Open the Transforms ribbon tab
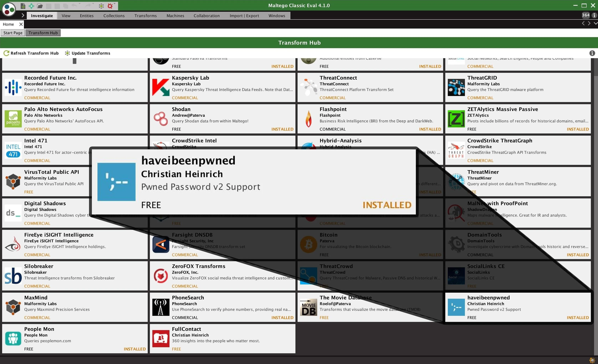This screenshot has width=598, height=364. pos(145,16)
